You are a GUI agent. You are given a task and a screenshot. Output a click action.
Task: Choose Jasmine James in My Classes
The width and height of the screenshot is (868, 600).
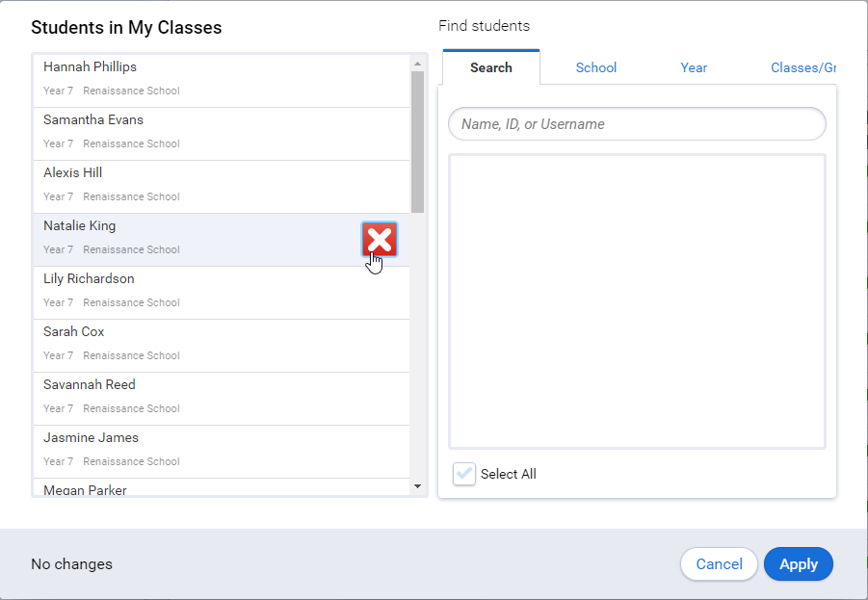[x=222, y=453]
